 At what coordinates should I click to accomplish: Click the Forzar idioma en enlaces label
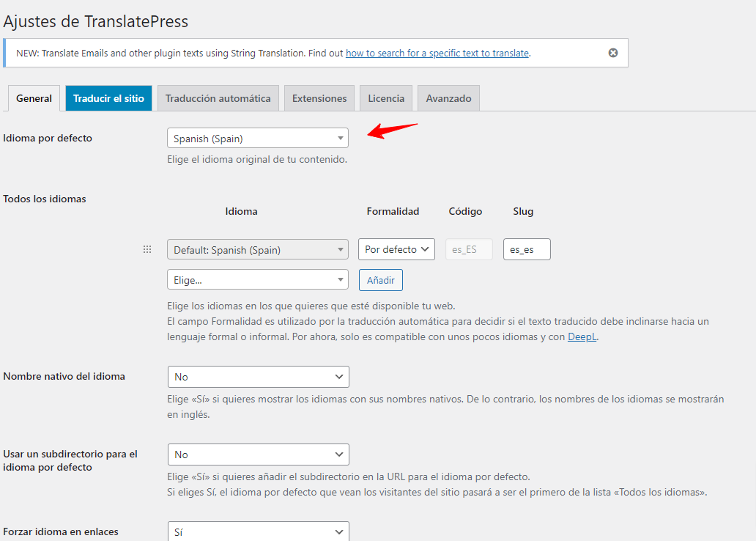[x=61, y=531]
